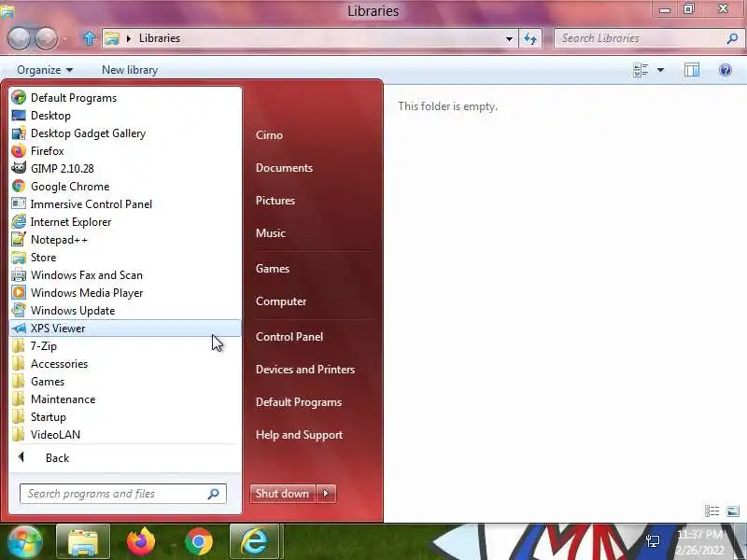
Task: Launch Windows Fax and Scan
Action: (125, 274)
